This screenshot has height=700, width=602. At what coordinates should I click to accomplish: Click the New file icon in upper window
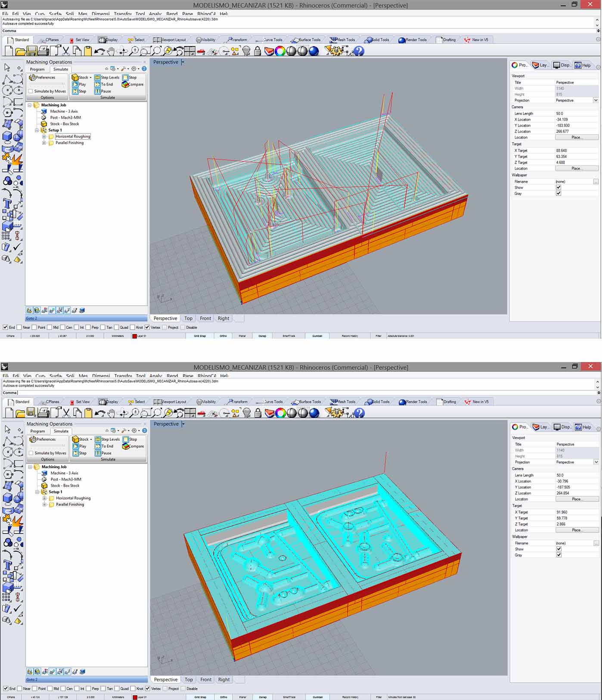9,51
